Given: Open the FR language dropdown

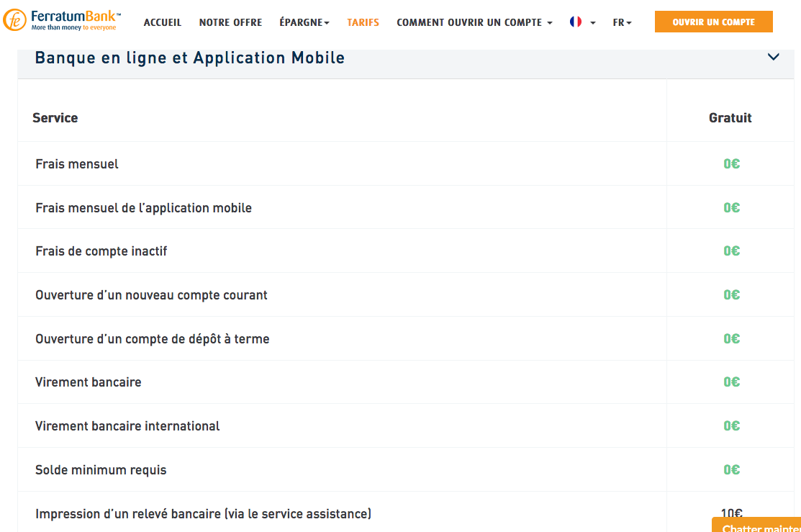Looking at the screenshot, I should tap(623, 22).
